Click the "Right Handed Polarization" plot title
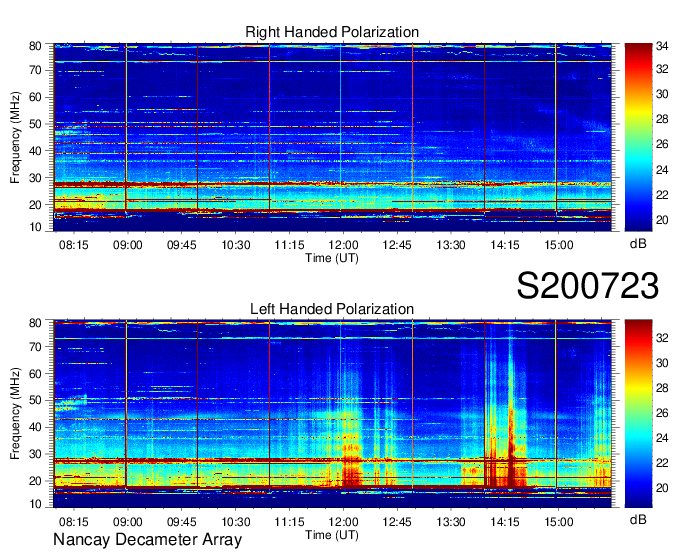The width and height of the screenshot is (680, 552). pos(332,32)
